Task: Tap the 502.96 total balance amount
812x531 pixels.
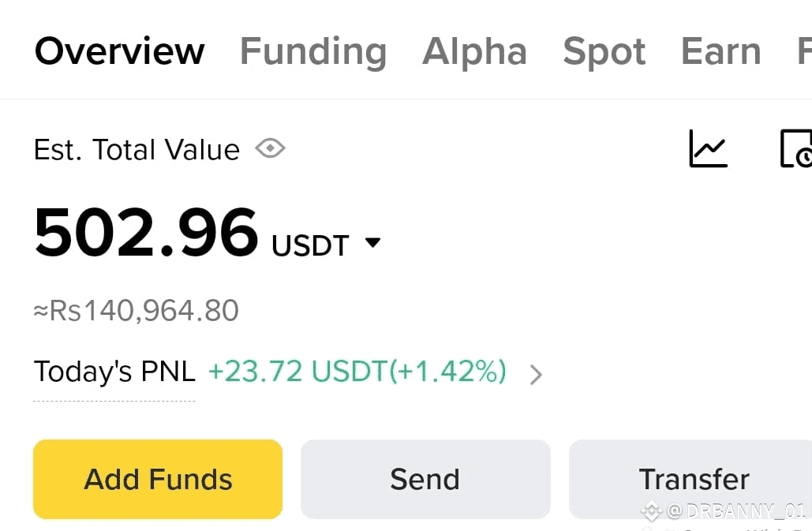Action: [x=146, y=232]
